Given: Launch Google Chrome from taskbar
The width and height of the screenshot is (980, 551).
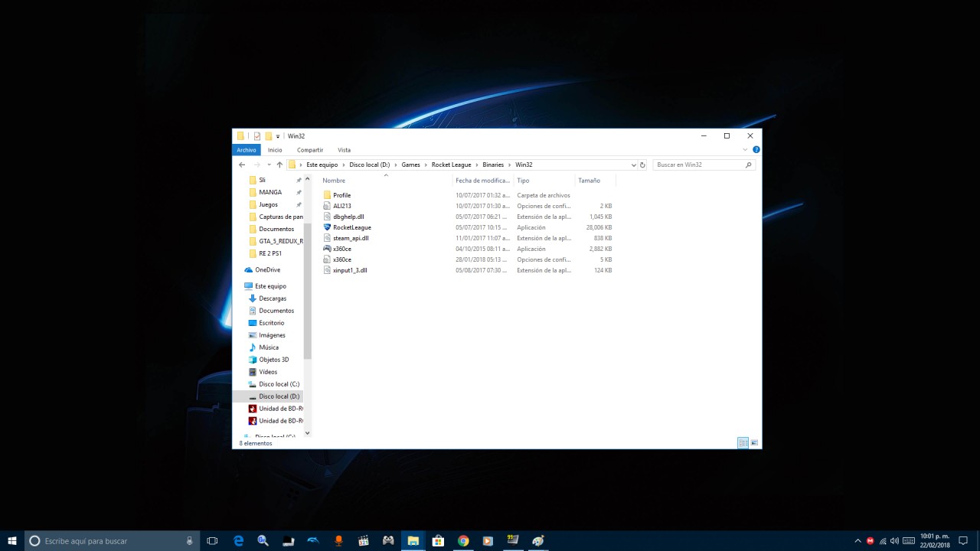Looking at the screenshot, I should [x=463, y=541].
